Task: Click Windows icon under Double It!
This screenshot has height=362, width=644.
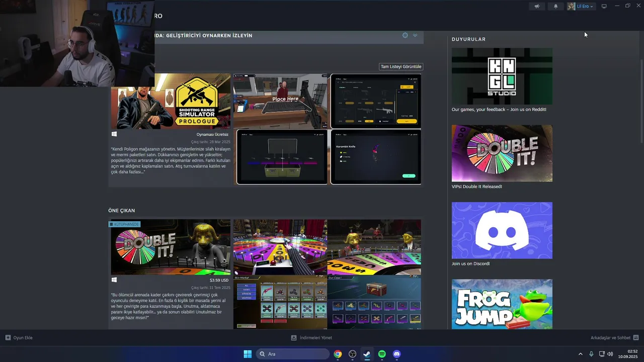Action: (x=114, y=280)
